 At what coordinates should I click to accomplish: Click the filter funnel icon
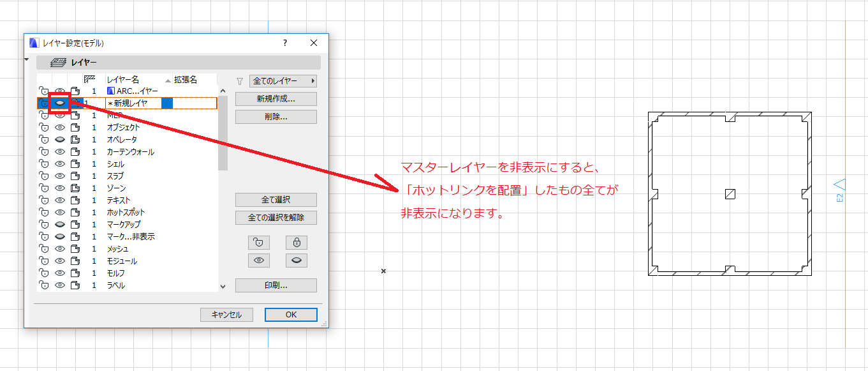[x=240, y=81]
